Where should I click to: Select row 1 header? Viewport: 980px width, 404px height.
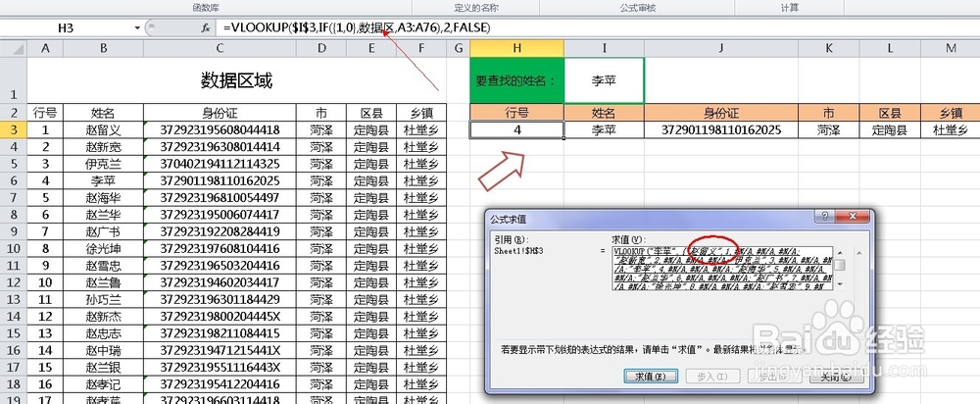[x=13, y=80]
